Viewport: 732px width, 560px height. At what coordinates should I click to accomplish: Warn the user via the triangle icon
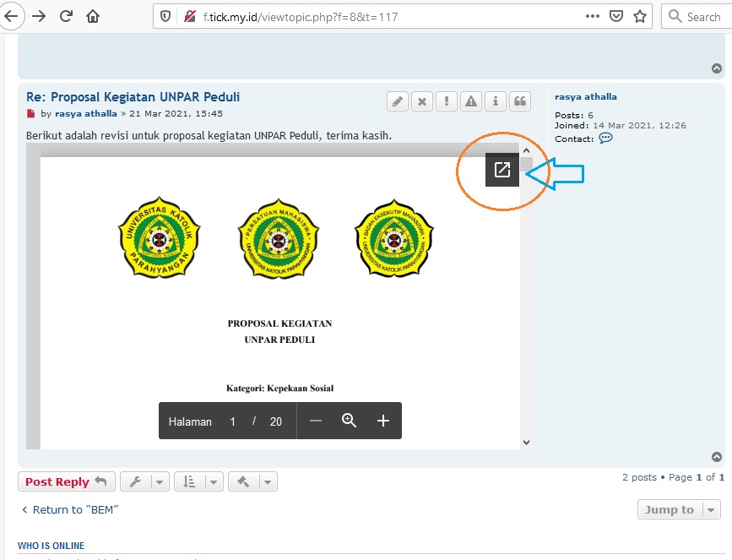(x=471, y=101)
